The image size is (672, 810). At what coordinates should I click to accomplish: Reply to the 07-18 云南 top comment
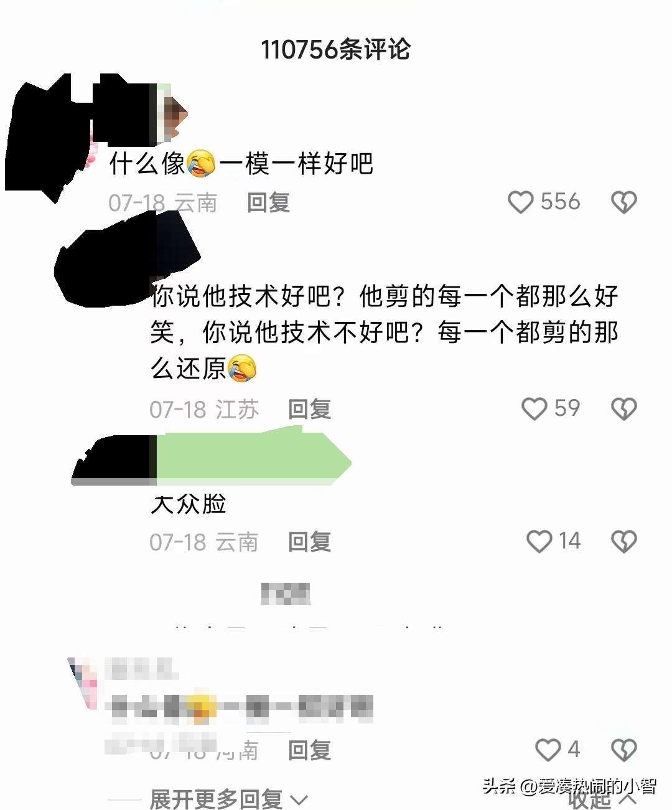[269, 202]
